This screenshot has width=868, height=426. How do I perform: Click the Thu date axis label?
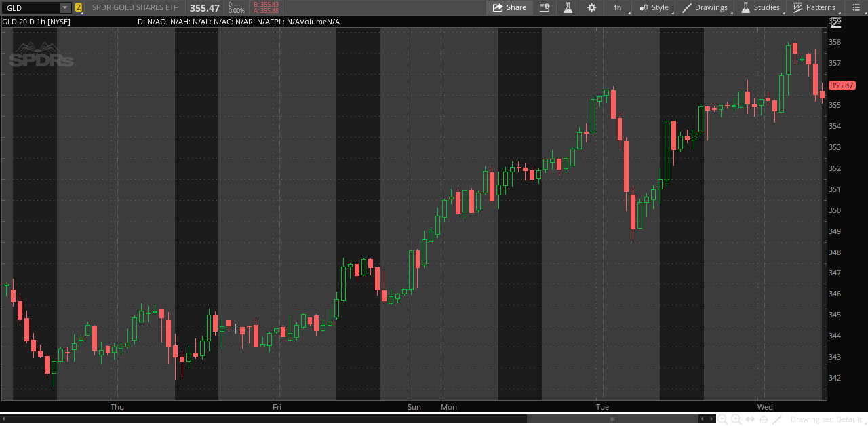pyautogui.click(x=117, y=407)
